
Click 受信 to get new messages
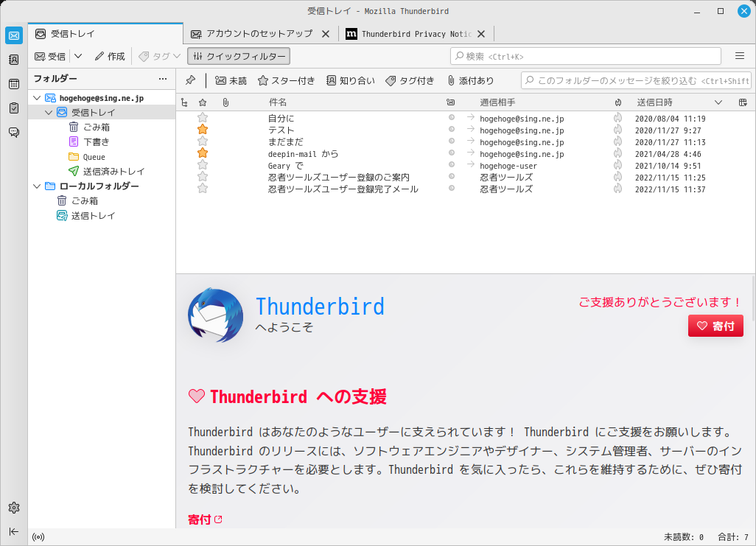click(50, 57)
